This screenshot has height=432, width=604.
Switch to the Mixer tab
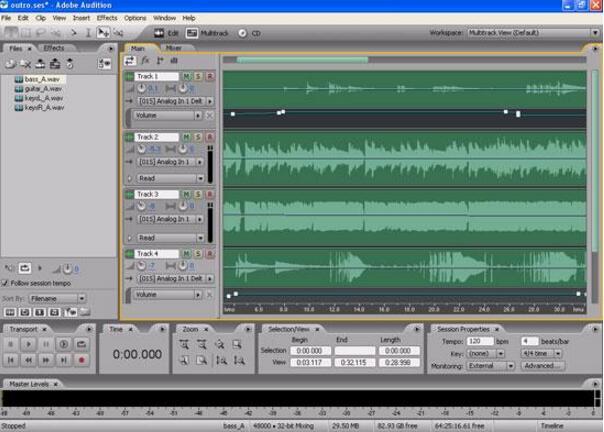point(173,48)
